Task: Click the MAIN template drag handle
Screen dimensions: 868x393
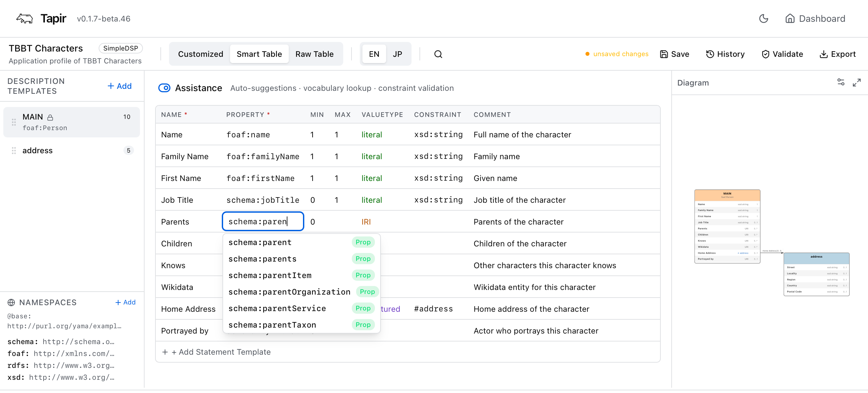Action: pos(14,122)
